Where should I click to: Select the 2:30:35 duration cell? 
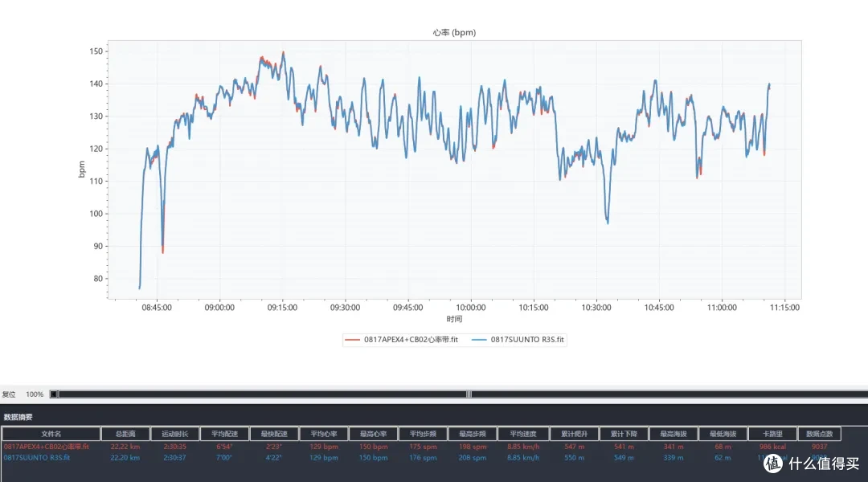[x=175, y=447]
